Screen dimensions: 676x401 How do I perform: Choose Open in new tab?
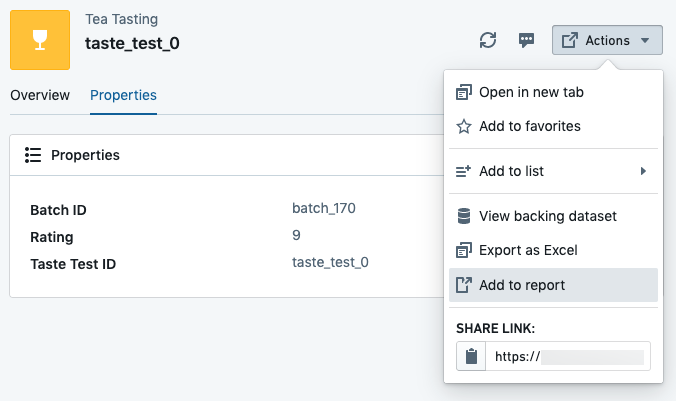click(553, 92)
